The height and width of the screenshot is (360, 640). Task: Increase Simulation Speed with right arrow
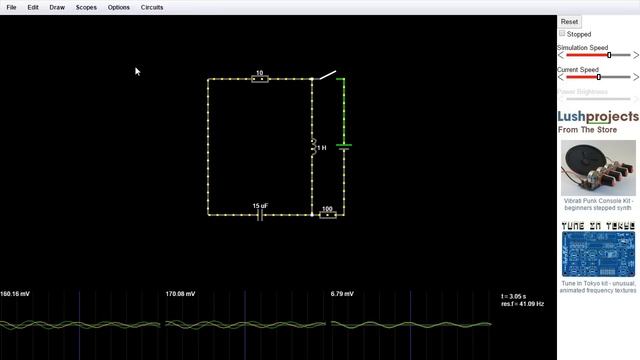[x=636, y=55]
